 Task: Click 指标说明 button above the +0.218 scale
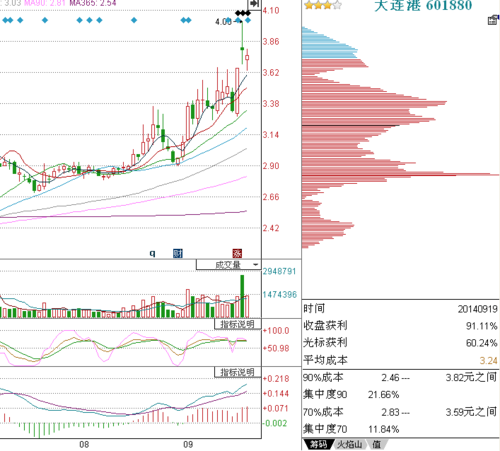click(x=237, y=372)
